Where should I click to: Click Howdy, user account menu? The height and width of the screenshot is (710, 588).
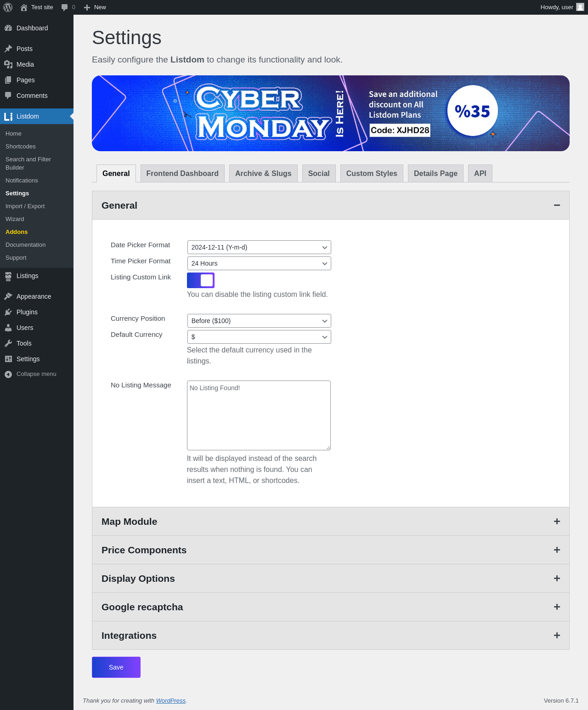tap(562, 7)
